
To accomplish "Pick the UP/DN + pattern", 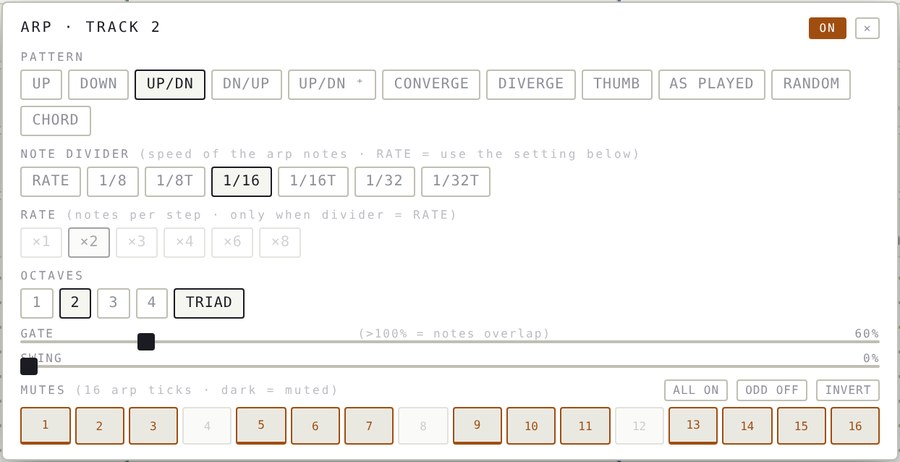I will [x=332, y=84].
